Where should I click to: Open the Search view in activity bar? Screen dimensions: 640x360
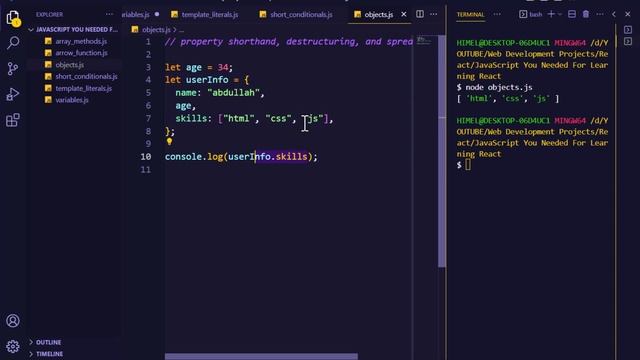point(13,42)
